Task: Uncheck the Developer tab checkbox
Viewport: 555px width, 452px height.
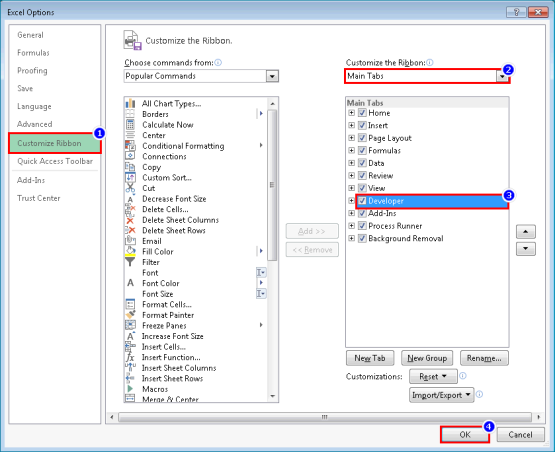Action: tap(362, 201)
